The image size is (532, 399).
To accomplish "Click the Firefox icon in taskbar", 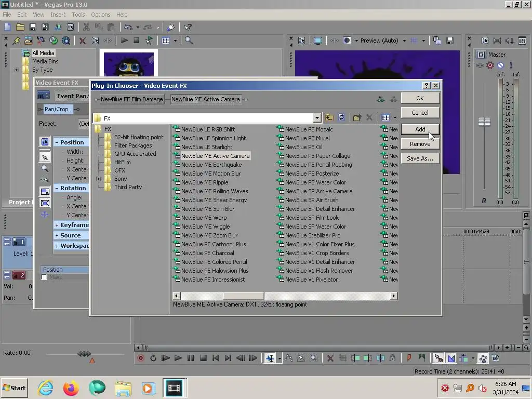I will [x=71, y=388].
